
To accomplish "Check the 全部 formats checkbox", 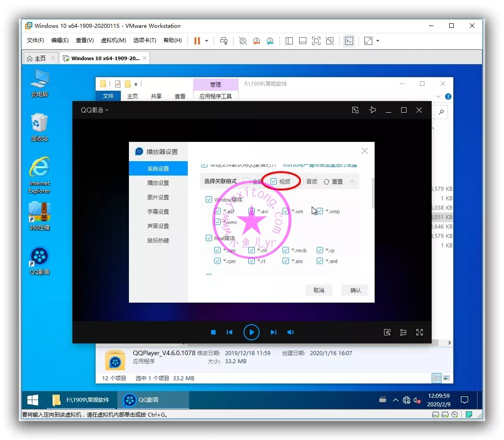I will point(247,181).
